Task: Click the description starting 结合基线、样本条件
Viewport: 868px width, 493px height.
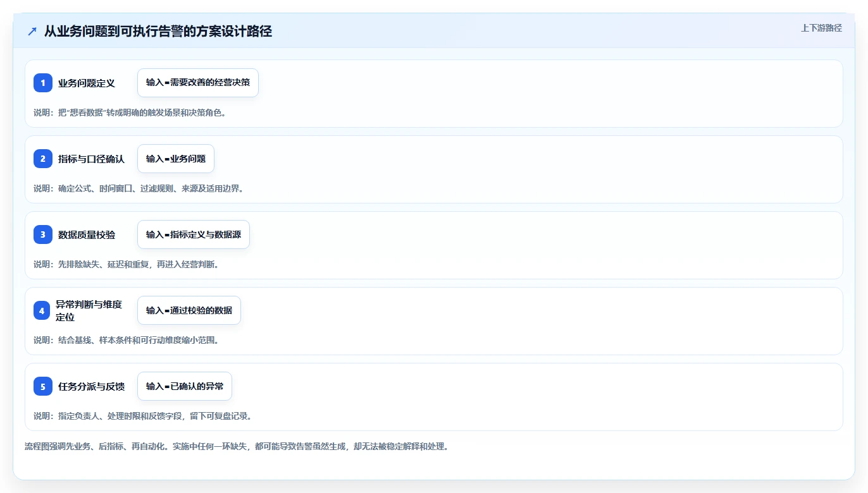Action: pyautogui.click(x=126, y=340)
